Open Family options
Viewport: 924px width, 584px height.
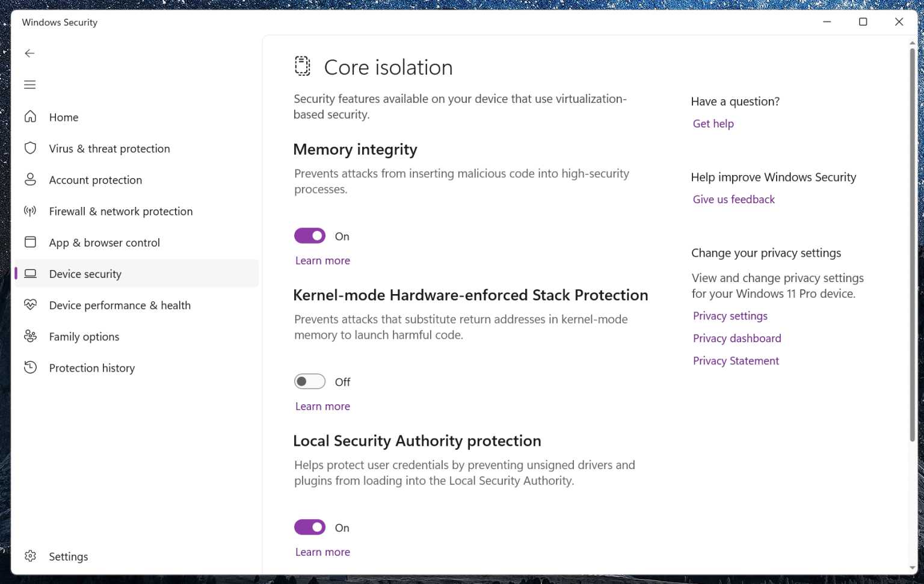tap(84, 336)
